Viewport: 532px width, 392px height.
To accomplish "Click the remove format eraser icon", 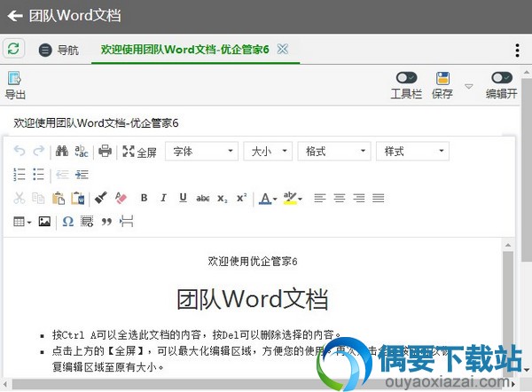I will (121, 198).
